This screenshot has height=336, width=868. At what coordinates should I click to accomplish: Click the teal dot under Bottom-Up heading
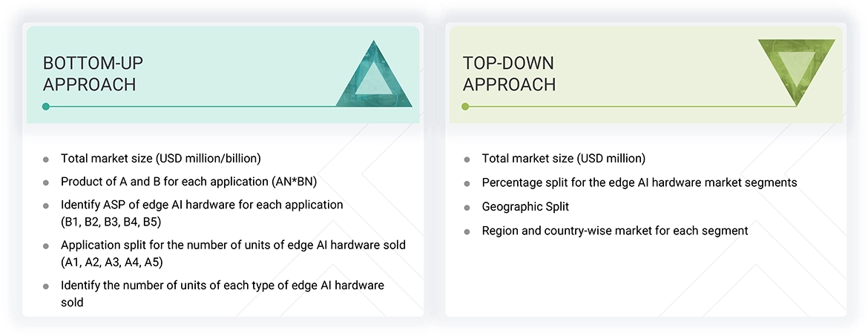point(46,107)
